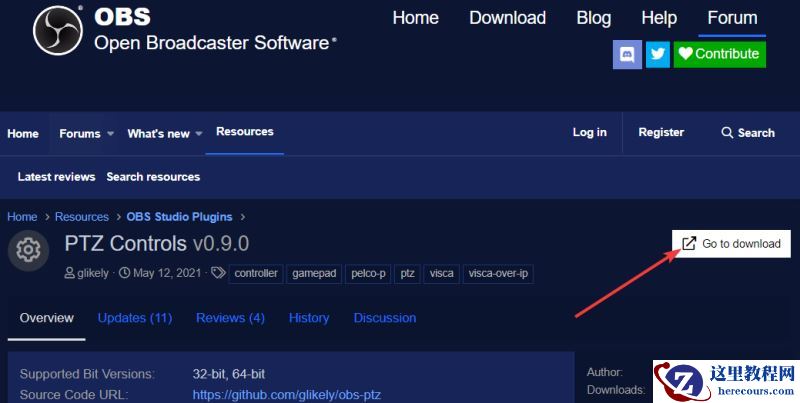Screen dimensions: 800x403
Task: Click the Supported Bit Versions label
Action: [87, 374]
